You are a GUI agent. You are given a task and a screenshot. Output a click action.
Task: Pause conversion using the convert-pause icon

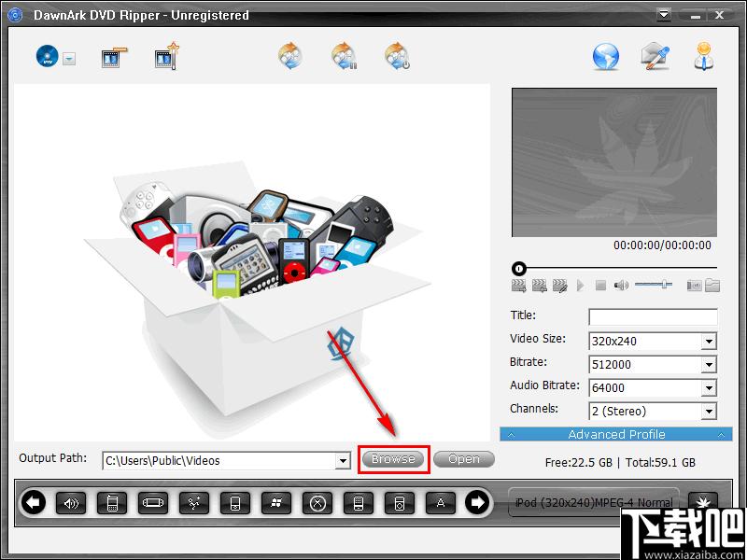(345, 56)
